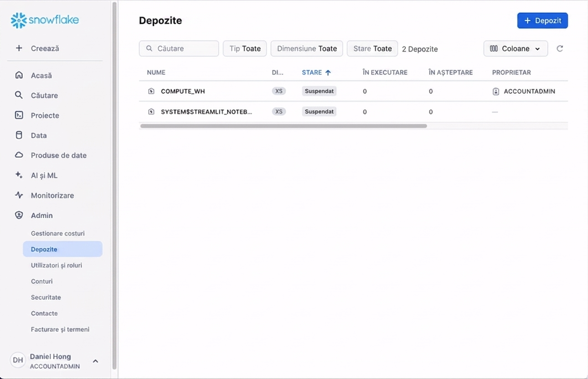Image resolution: width=588 pixels, height=379 pixels.
Task: Open the Tip Toate filter dropdown
Action: point(245,49)
